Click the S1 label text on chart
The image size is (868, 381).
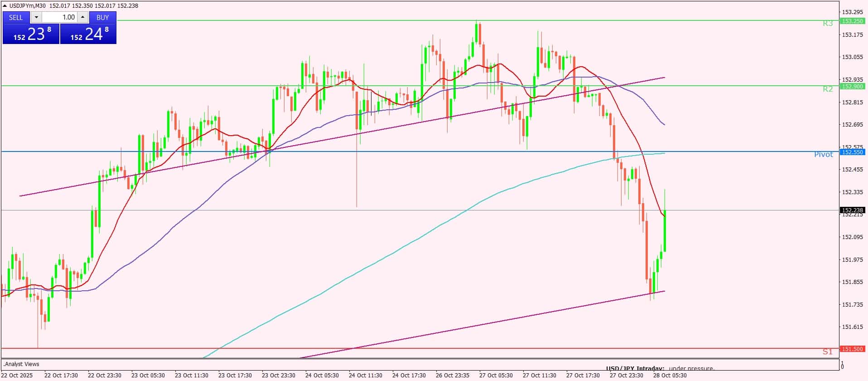[827, 352]
